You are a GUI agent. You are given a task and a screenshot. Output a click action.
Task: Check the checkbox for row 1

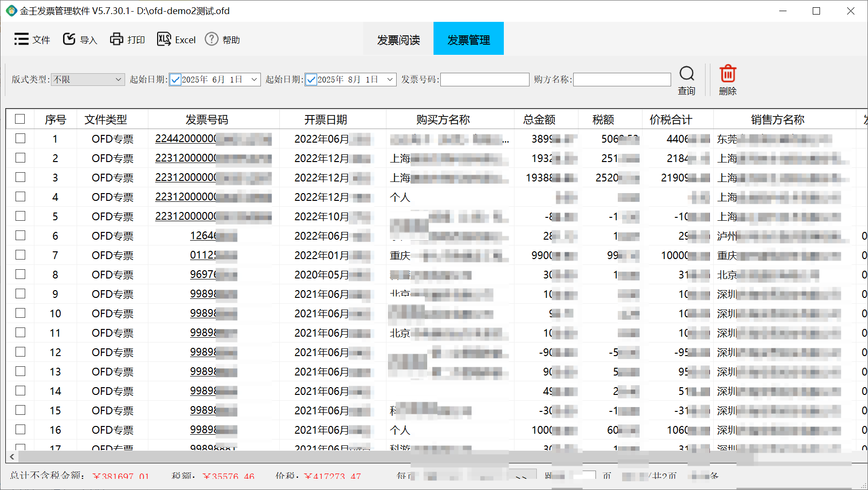(x=20, y=139)
